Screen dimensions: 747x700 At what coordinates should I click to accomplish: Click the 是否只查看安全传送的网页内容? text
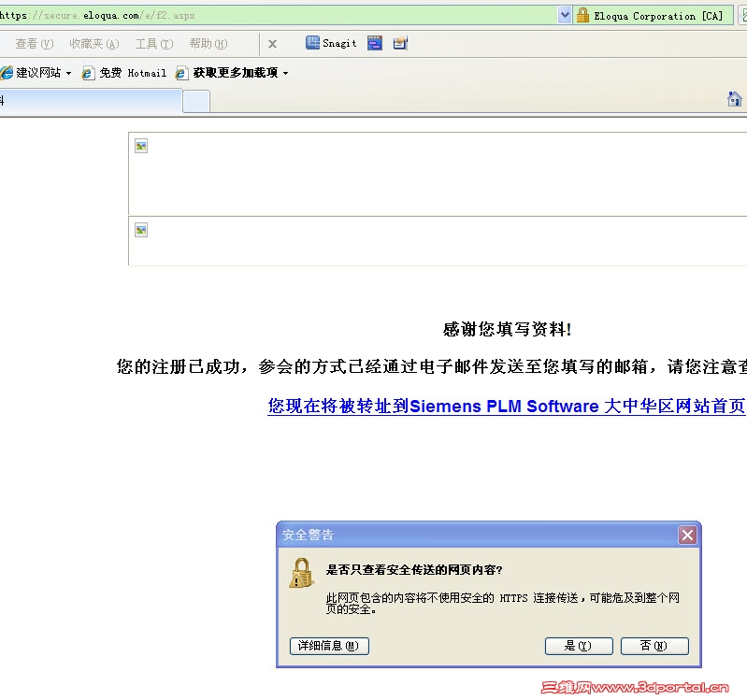pyautogui.click(x=414, y=569)
